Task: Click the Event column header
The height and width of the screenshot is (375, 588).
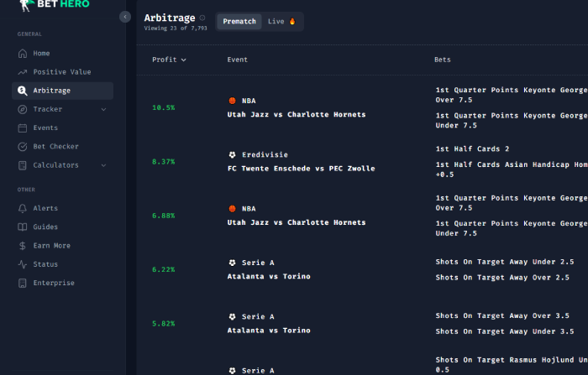Action: click(237, 60)
